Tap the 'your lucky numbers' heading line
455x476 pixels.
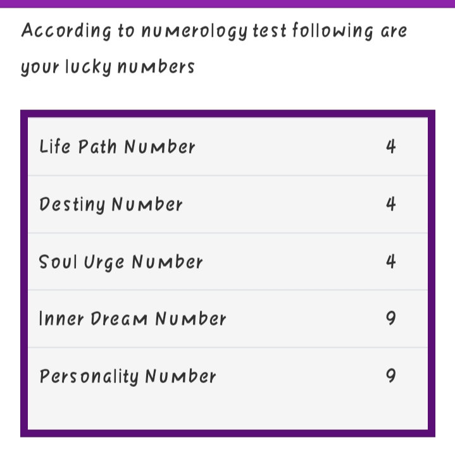(108, 67)
